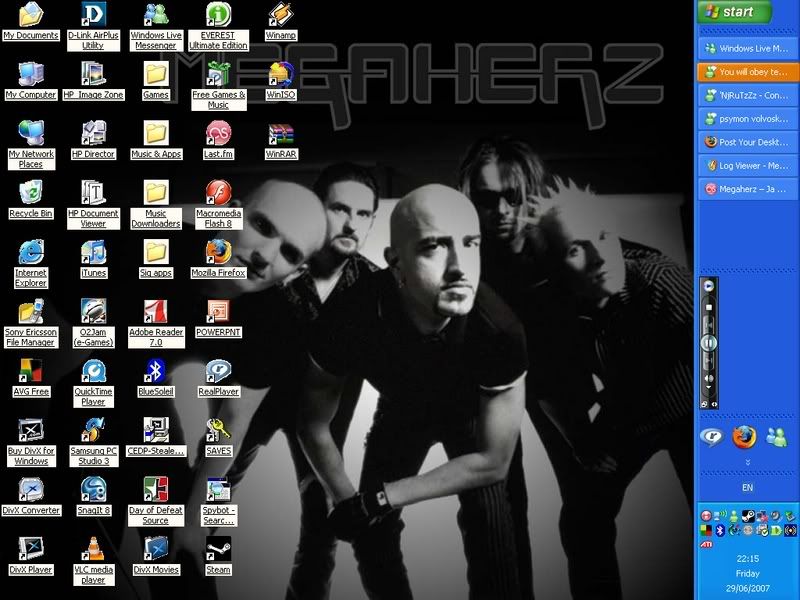Stop playback in media player toolbar
Viewport: 800px width, 600px height.
tap(709, 307)
